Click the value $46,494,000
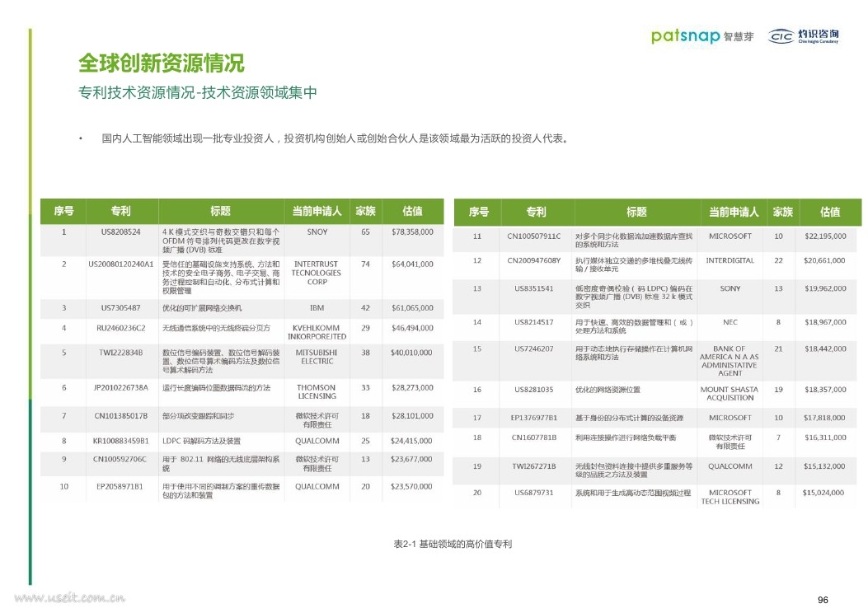Screen dimensions: 868x613 (412, 328)
